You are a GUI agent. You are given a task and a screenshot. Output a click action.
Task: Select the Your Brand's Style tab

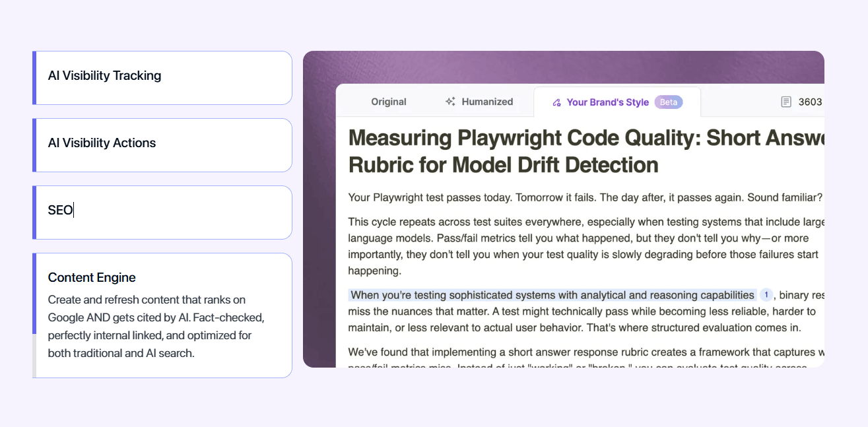pyautogui.click(x=607, y=102)
